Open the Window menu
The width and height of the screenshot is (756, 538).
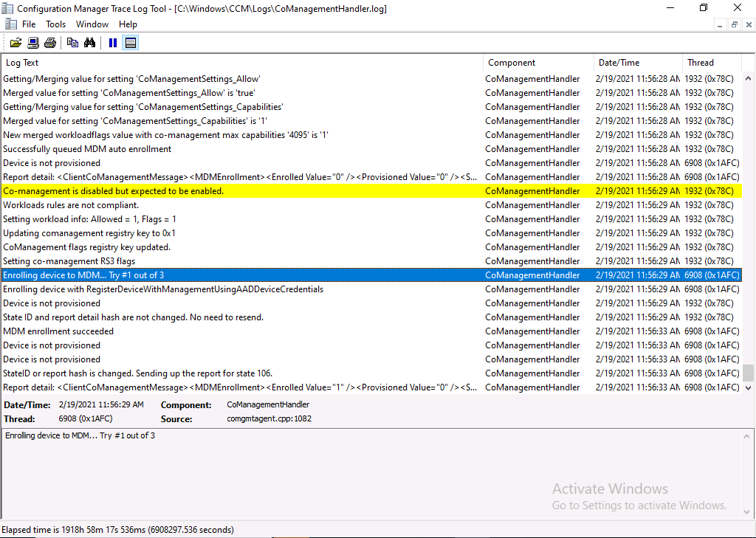pyautogui.click(x=92, y=24)
